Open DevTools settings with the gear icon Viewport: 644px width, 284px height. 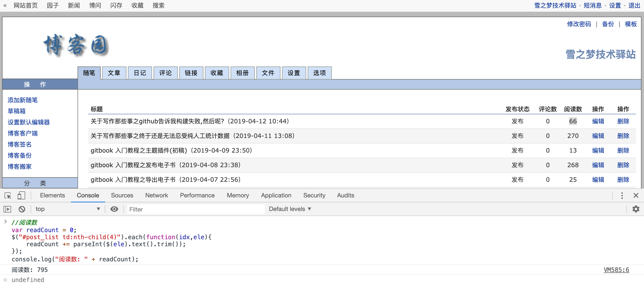636,209
